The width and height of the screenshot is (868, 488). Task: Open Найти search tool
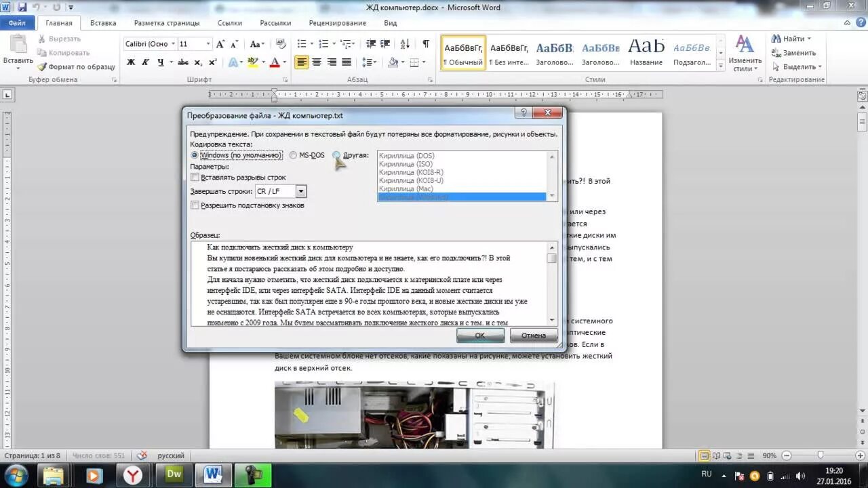pos(792,39)
